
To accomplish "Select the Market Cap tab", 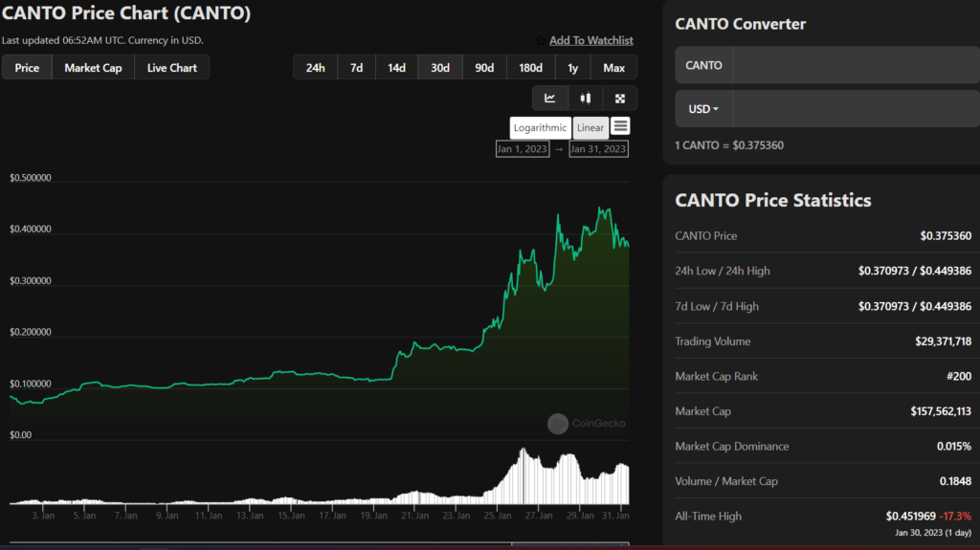I will pyautogui.click(x=93, y=68).
